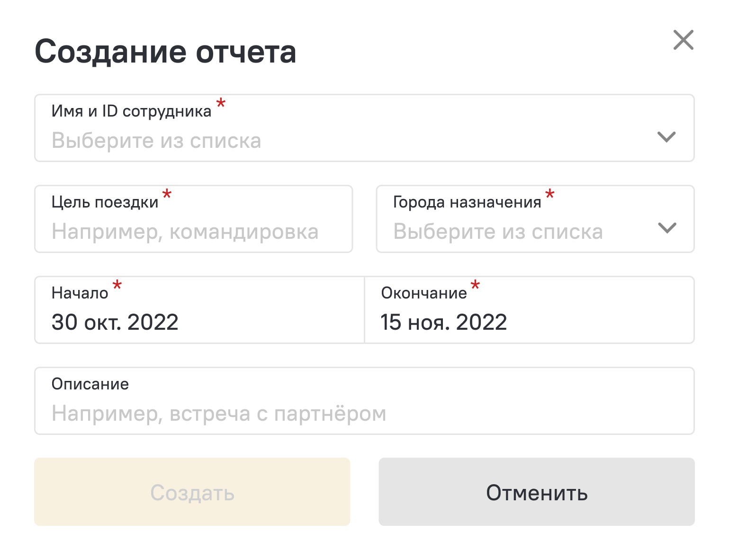Click the Города назначения Выберите из списка placeholder
This screenshot has height=560, width=729.
point(498,232)
